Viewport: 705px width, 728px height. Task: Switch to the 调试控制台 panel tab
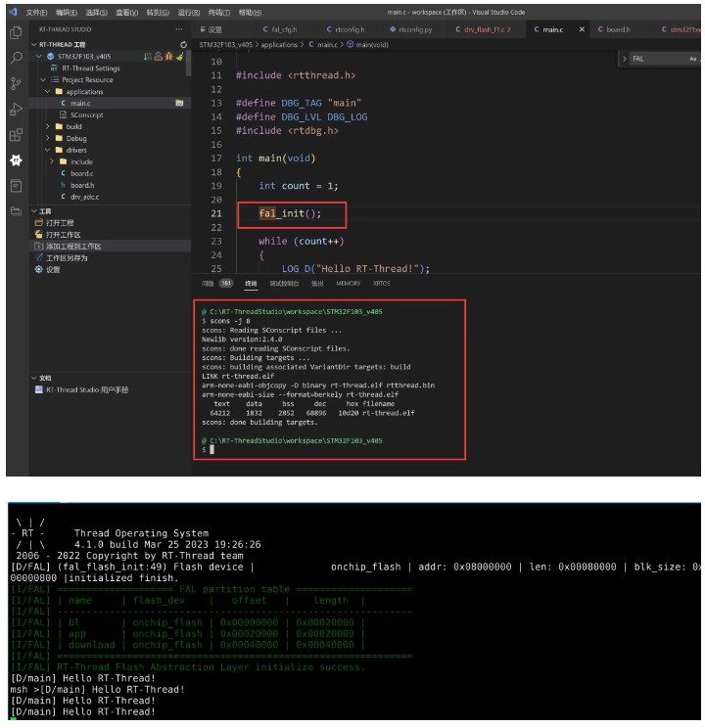(284, 283)
